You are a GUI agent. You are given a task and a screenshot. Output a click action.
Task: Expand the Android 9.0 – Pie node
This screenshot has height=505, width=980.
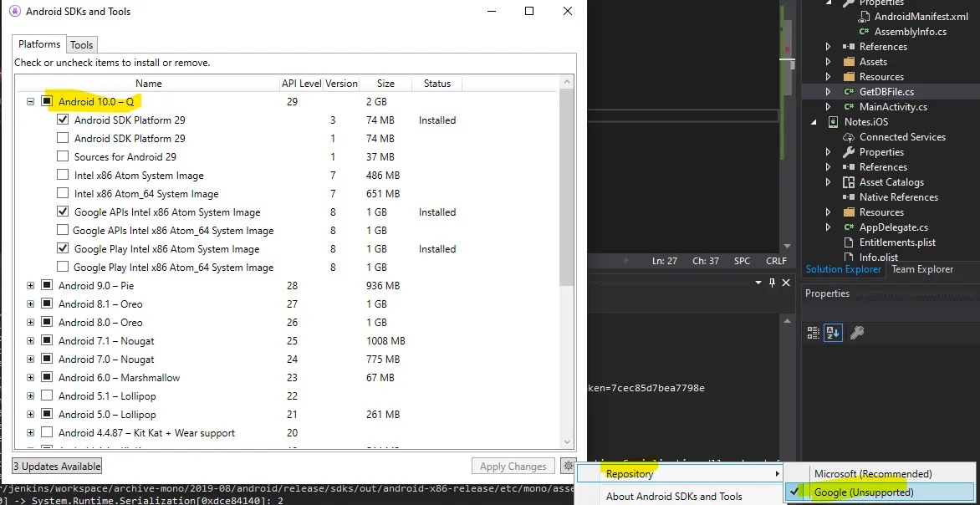(30, 286)
